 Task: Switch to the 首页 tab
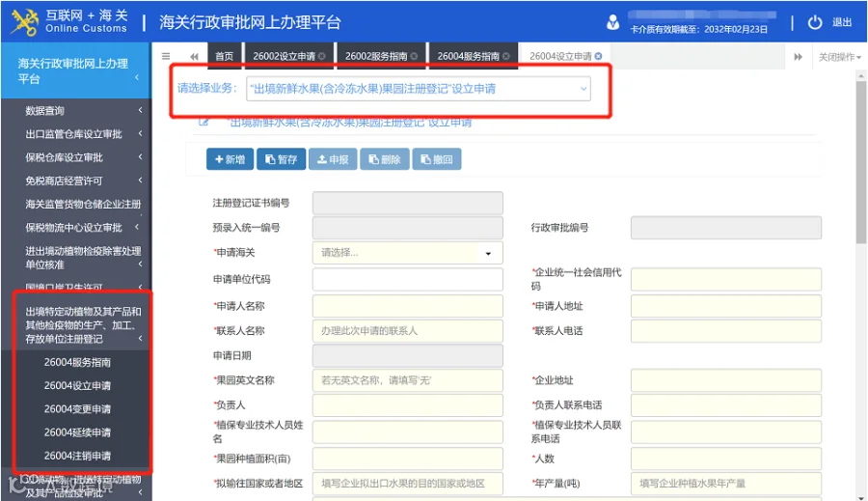pyautogui.click(x=224, y=56)
